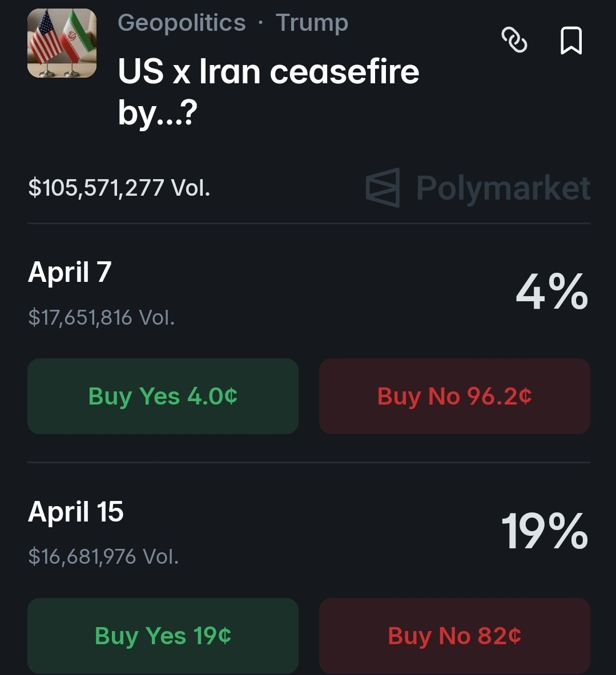The image size is (616, 675).
Task: Click the April 15 volume figure
Action: [103, 556]
